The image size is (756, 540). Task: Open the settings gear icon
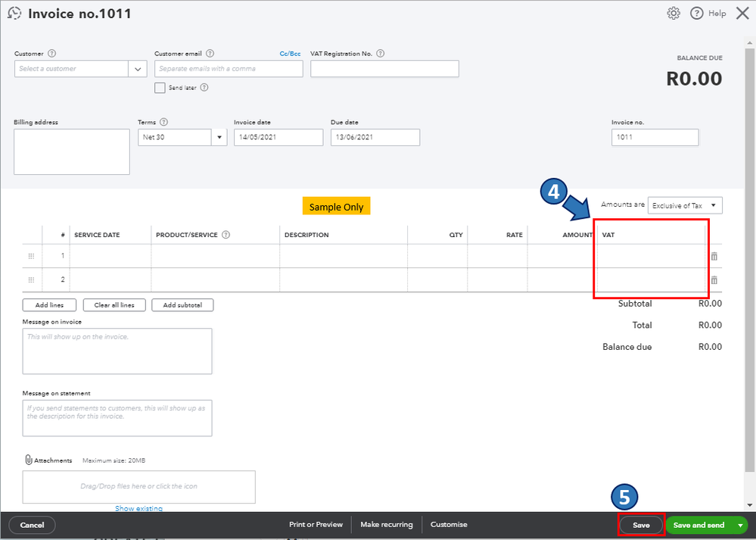pos(674,13)
